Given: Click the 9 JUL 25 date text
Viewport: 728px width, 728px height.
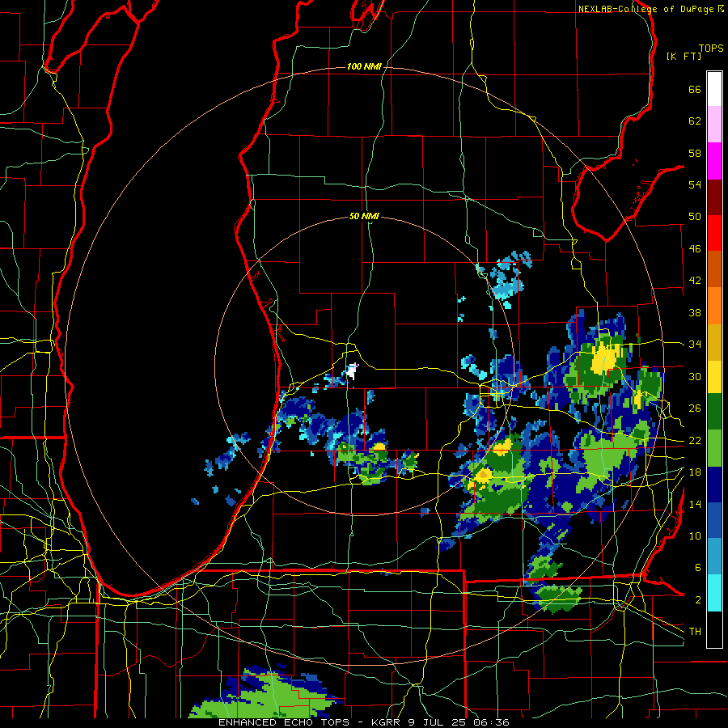Looking at the screenshot, I should pyautogui.click(x=438, y=722).
